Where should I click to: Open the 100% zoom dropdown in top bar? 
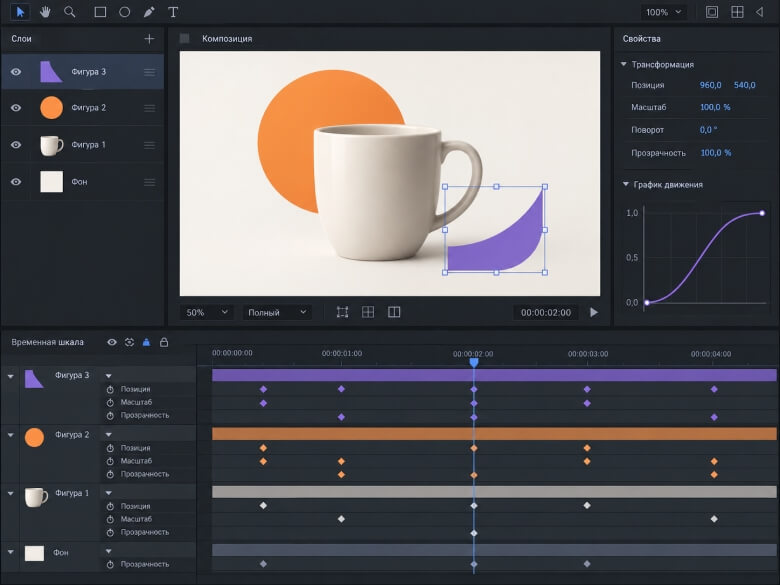664,12
